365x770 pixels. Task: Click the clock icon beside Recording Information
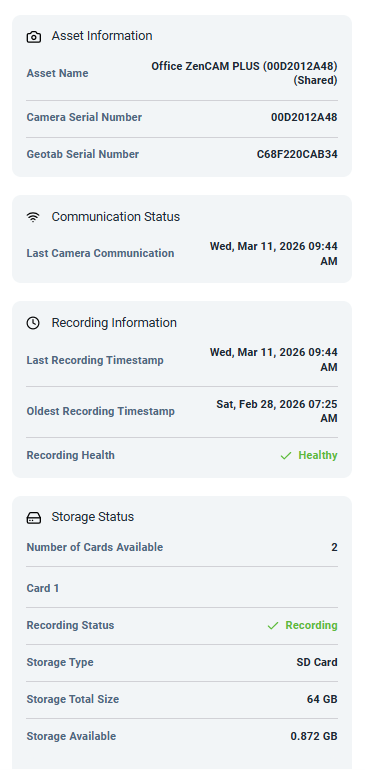click(x=33, y=323)
